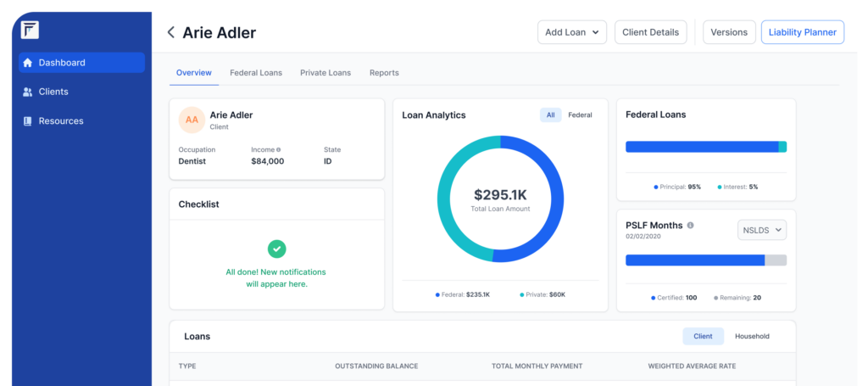Click the teal Interest legend dot
The width and height of the screenshot is (868, 386).
720,187
